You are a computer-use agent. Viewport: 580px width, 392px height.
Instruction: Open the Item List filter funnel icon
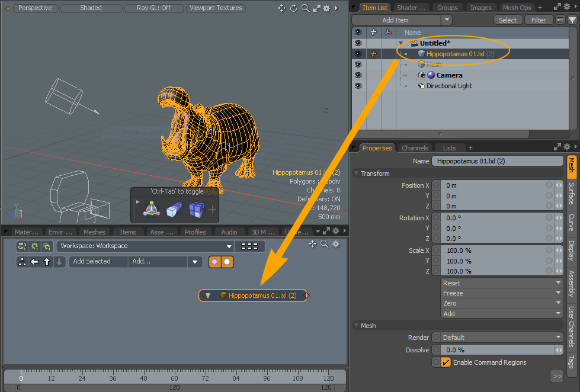(572, 20)
